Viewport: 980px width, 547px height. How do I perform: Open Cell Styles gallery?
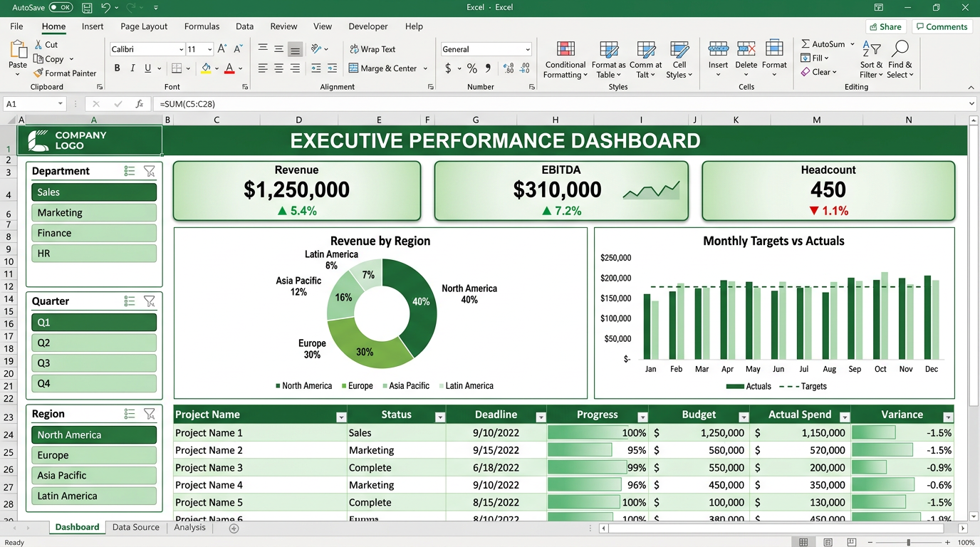pyautogui.click(x=679, y=59)
